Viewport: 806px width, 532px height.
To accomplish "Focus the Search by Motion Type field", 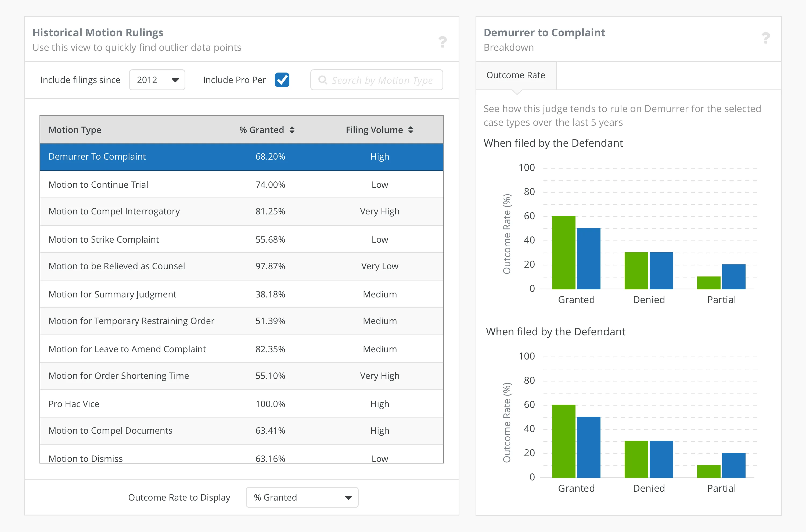I will (x=382, y=80).
